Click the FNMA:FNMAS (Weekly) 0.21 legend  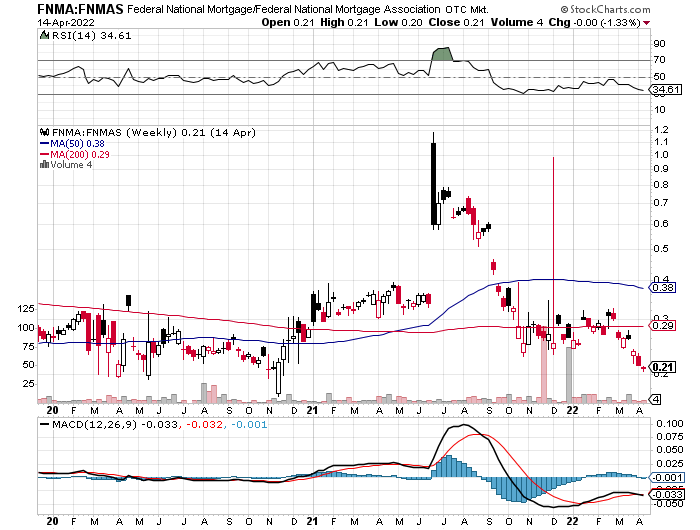(x=154, y=132)
